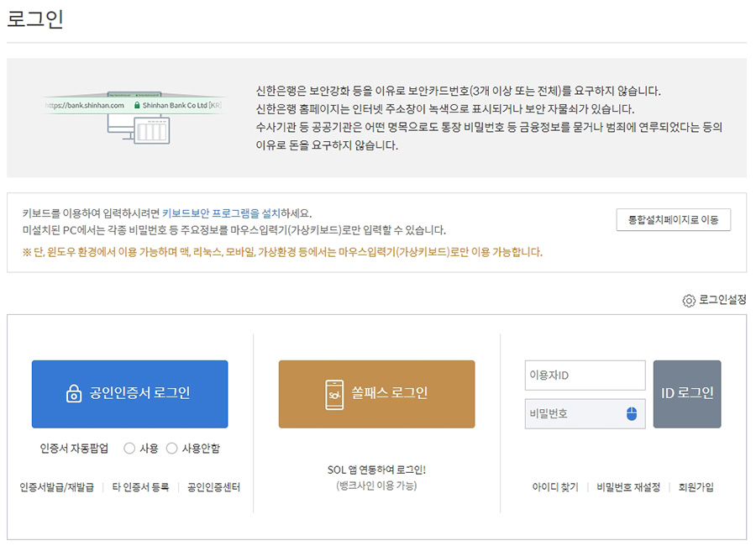The height and width of the screenshot is (546, 756).
Task: Click the secure address bar illustration
Action: click(x=134, y=118)
